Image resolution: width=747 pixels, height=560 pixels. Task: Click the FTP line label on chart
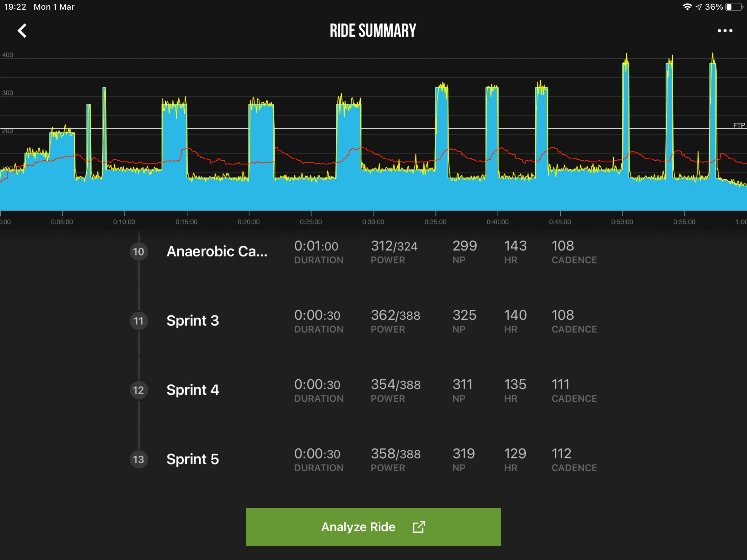739,125
